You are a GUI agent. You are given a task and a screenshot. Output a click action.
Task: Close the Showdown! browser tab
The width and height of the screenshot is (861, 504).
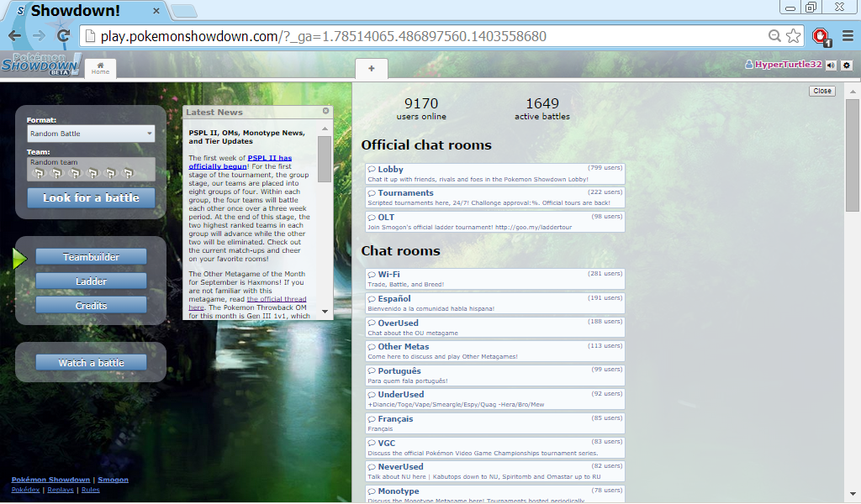click(156, 10)
